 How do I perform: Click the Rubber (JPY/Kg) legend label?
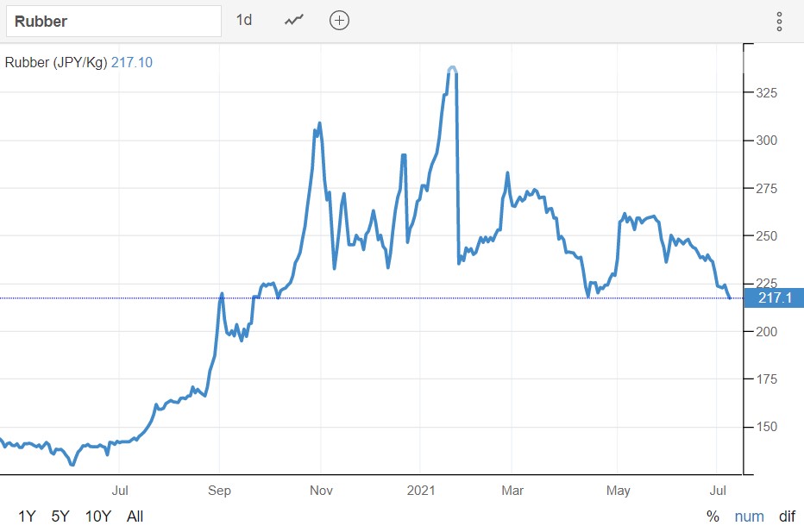click(56, 62)
